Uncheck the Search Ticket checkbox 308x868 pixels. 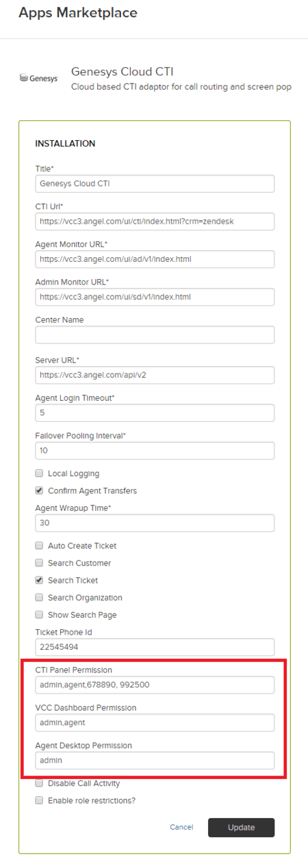pyautogui.click(x=39, y=580)
